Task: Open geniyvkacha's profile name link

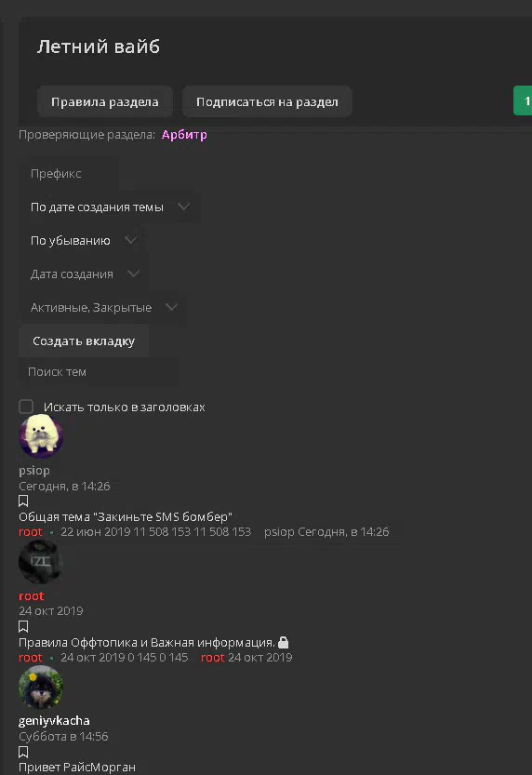Action: 54,721
